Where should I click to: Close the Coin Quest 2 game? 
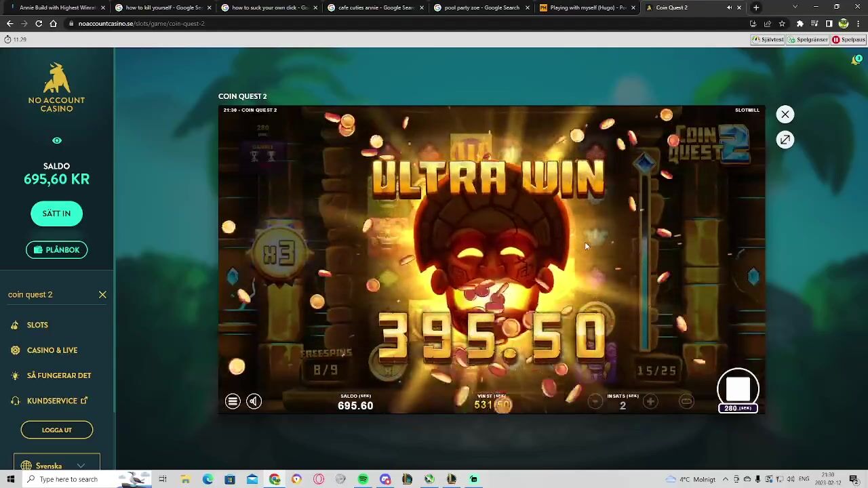tap(785, 115)
